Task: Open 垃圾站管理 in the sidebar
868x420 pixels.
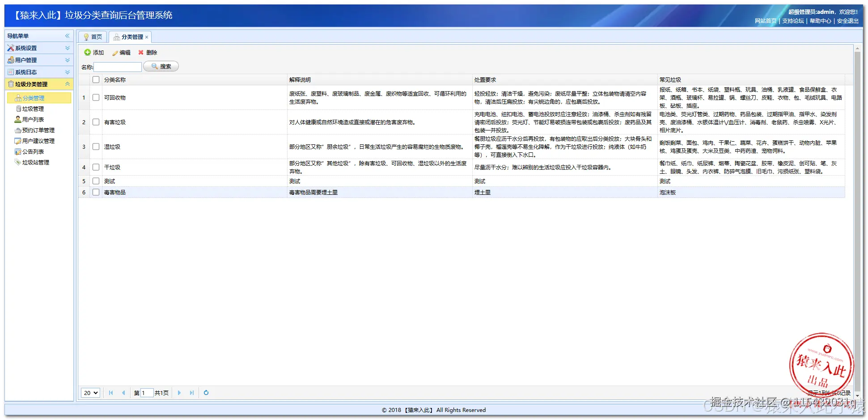Action: pyautogui.click(x=36, y=162)
